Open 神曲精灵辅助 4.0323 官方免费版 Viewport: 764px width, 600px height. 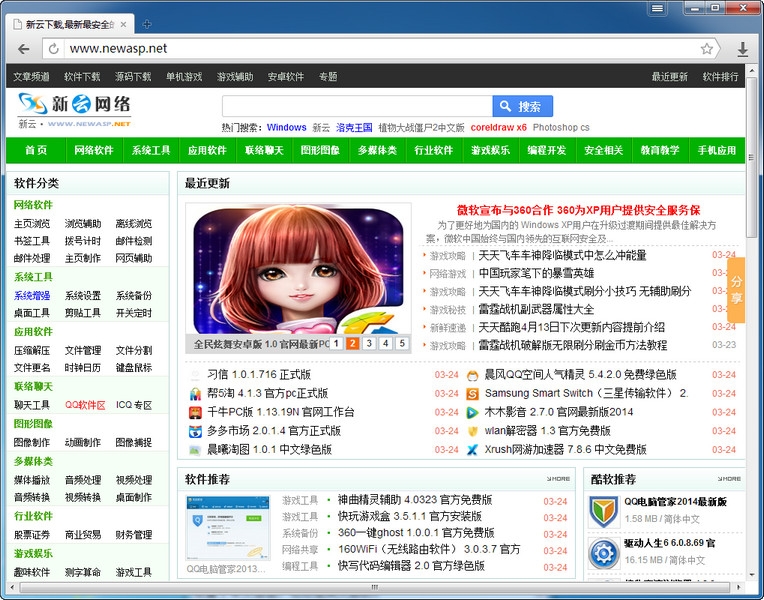[415, 500]
